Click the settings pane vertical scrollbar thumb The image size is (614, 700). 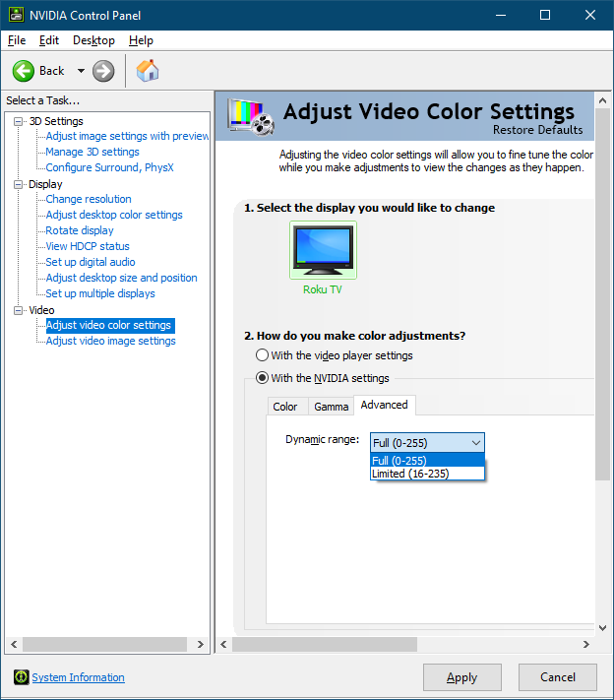602,294
